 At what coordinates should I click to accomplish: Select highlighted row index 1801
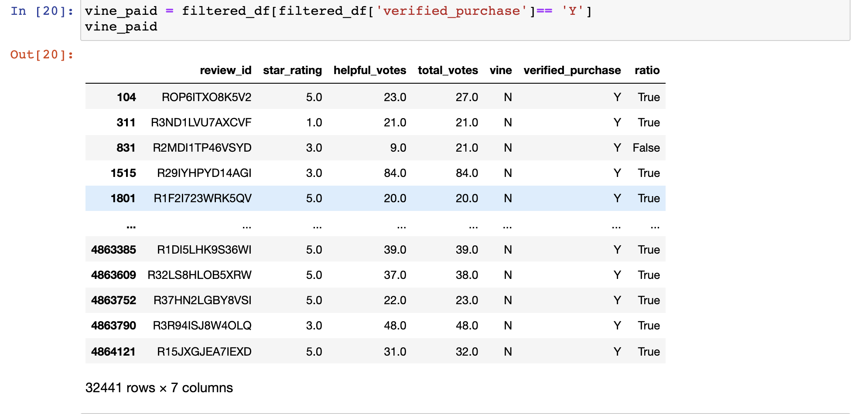click(x=123, y=198)
